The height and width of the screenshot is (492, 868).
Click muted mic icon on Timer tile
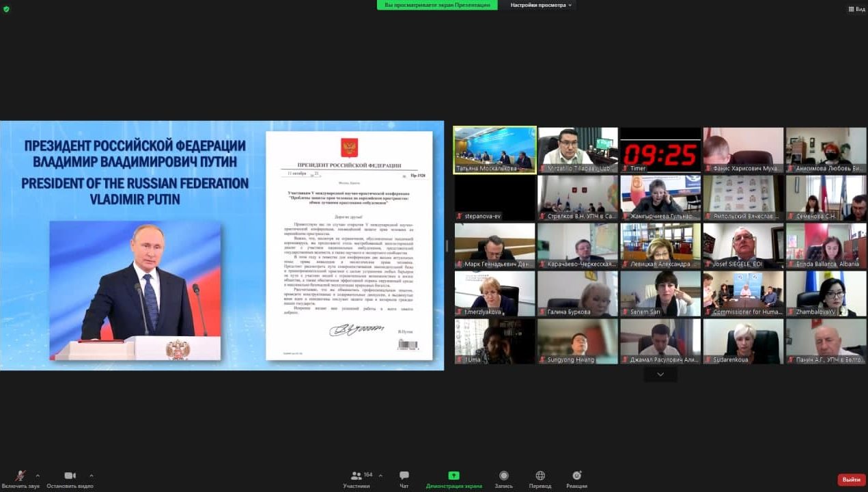[625, 168]
